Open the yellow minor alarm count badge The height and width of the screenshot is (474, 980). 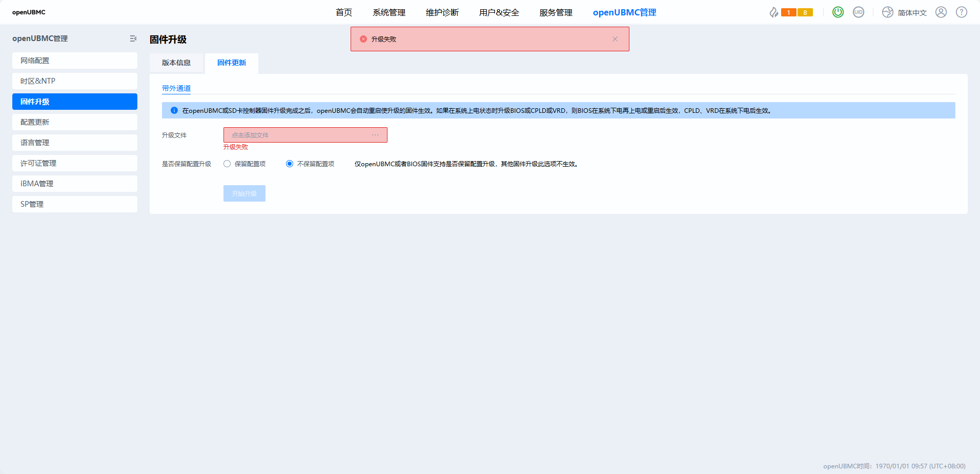805,12
